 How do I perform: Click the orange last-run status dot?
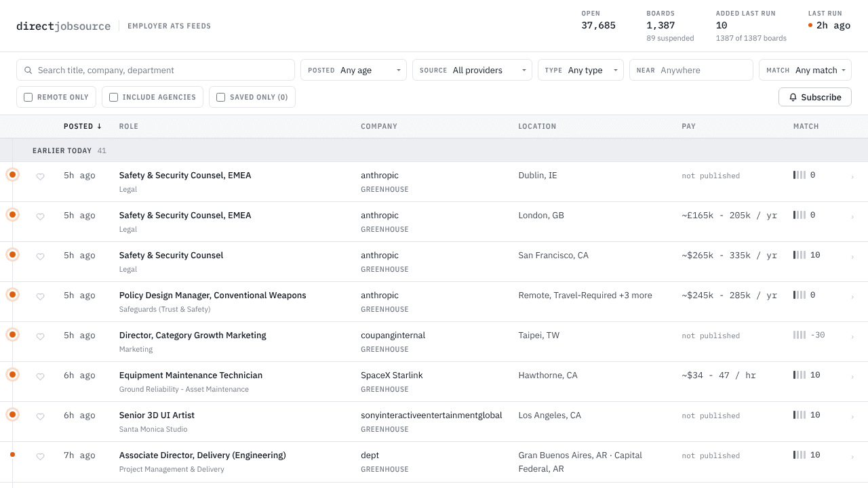point(810,25)
